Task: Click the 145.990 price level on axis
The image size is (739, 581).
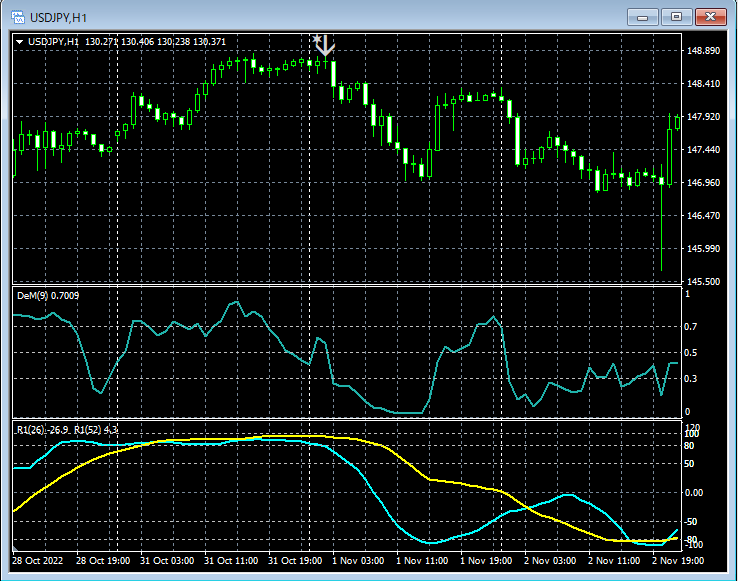Action: pyautogui.click(x=705, y=249)
